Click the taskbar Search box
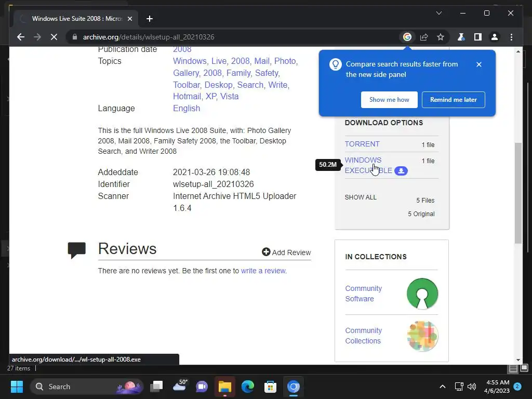This screenshot has height=399, width=532. [87, 387]
